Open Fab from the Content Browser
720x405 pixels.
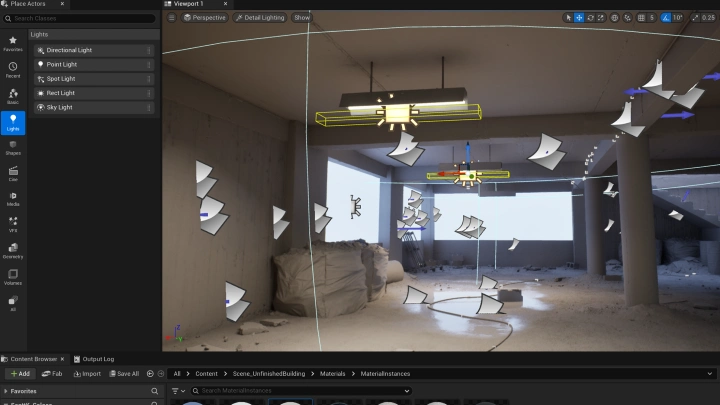pyautogui.click(x=52, y=374)
